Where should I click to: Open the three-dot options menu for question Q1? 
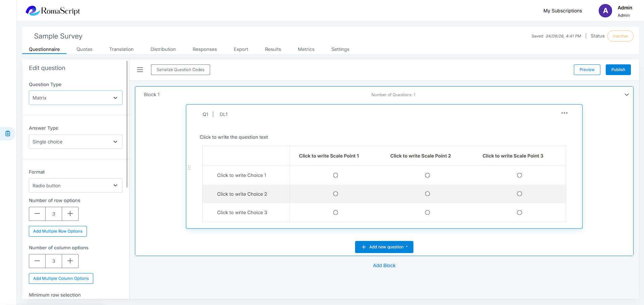pos(564,113)
